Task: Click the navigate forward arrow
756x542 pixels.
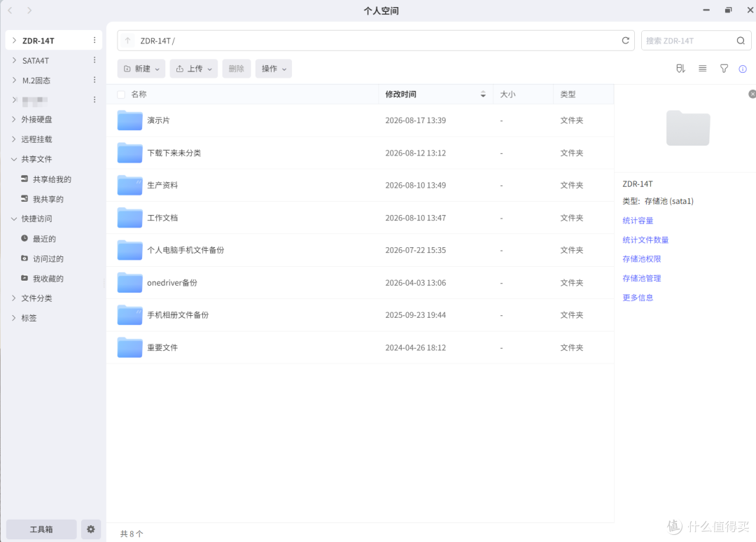Action: tap(29, 10)
